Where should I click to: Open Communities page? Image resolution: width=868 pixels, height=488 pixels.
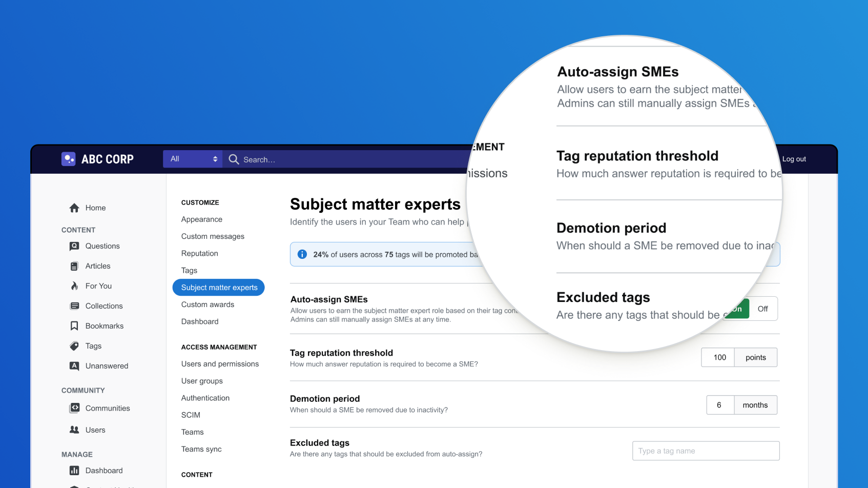pyautogui.click(x=108, y=408)
